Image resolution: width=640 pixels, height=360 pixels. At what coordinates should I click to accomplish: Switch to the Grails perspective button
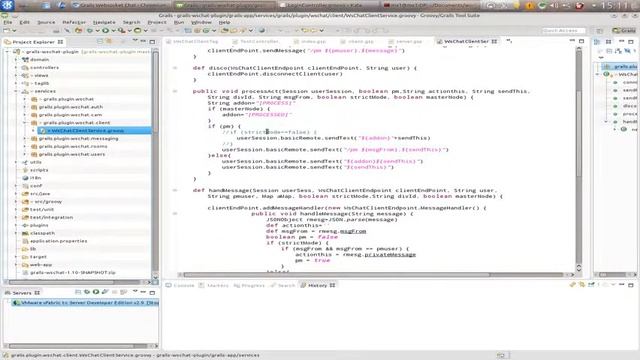click(x=625, y=31)
